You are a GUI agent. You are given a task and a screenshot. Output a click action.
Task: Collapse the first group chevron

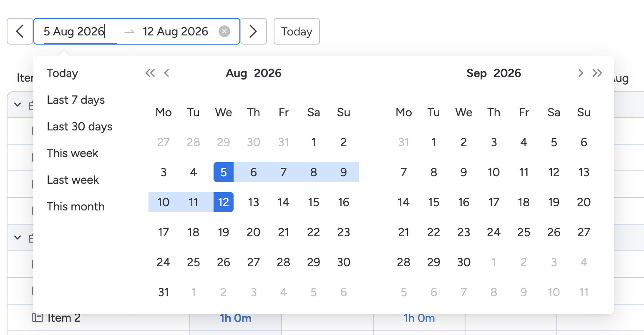[x=18, y=105]
